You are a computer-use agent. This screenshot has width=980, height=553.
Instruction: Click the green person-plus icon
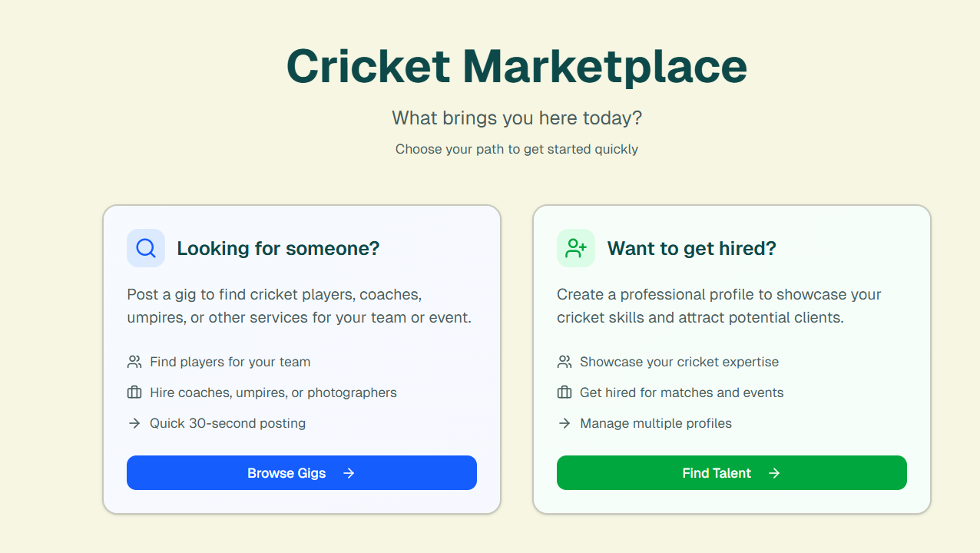click(575, 247)
